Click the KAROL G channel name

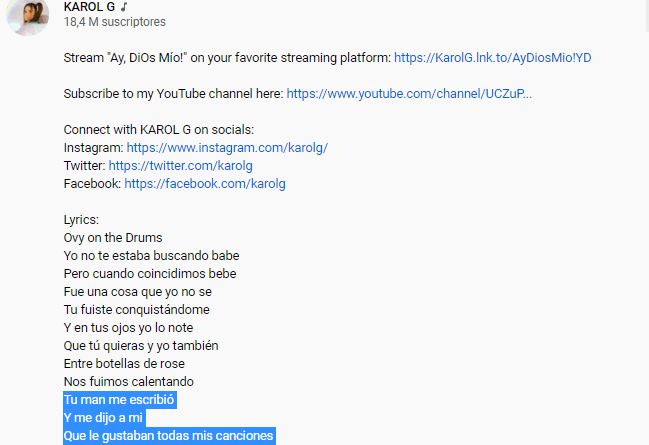(x=89, y=7)
